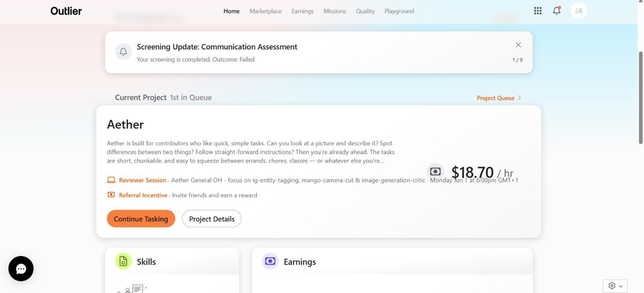Go to the Home tab
This screenshot has height=293, width=644.
pos(231,11)
